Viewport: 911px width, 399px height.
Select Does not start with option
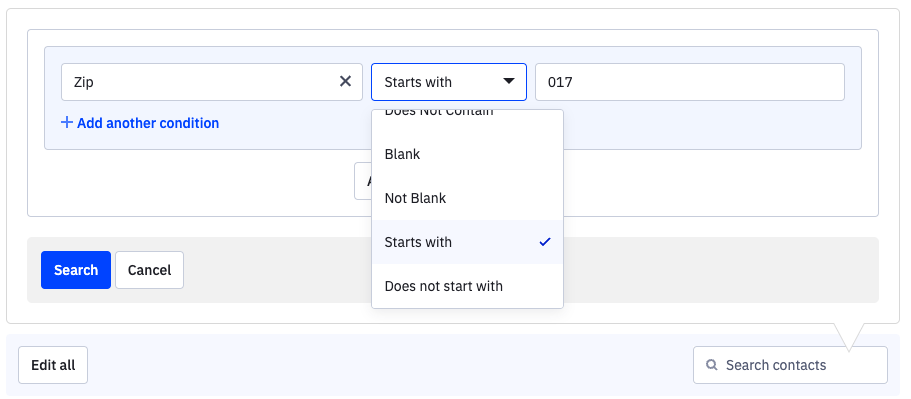[467, 286]
